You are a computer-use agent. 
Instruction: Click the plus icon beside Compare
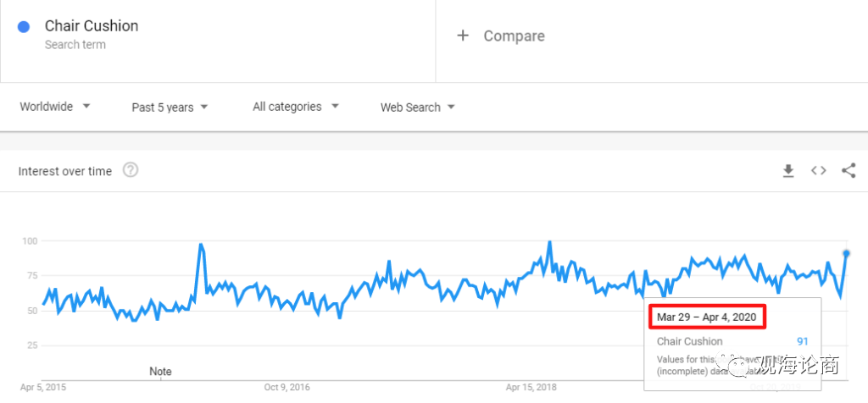(463, 36)
